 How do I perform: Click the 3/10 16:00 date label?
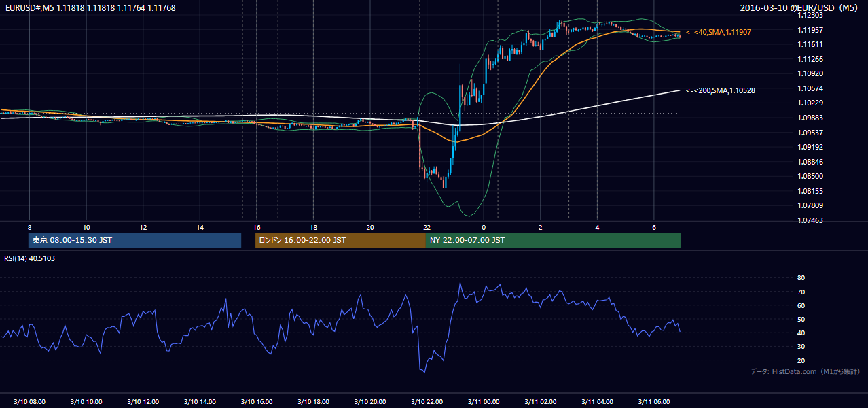point(256,401)
